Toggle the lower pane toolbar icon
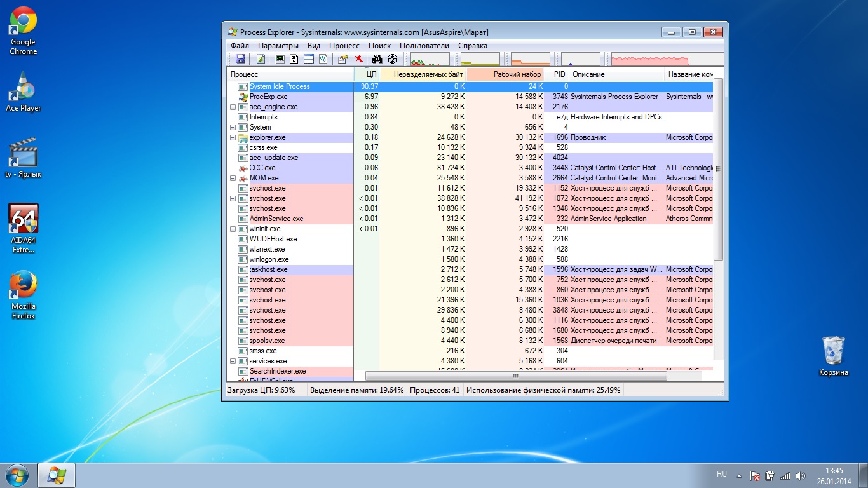The width and height of the screenshot is (868, 488). [x=309, y=59]
